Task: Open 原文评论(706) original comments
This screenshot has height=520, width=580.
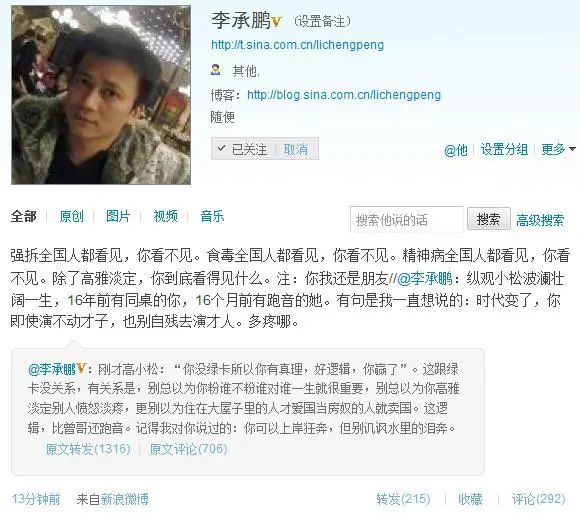Action: (188, 449)
